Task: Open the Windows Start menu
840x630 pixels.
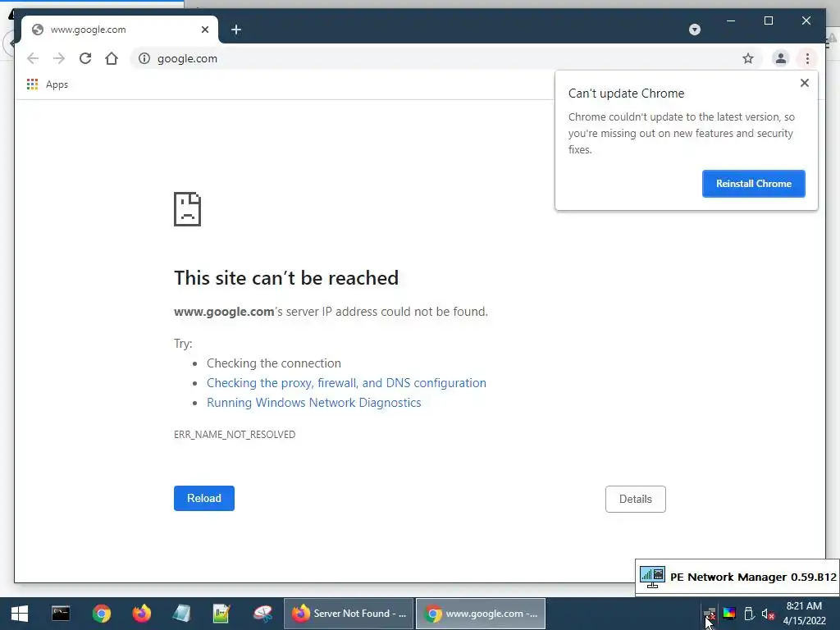Action: pos(20,614)
